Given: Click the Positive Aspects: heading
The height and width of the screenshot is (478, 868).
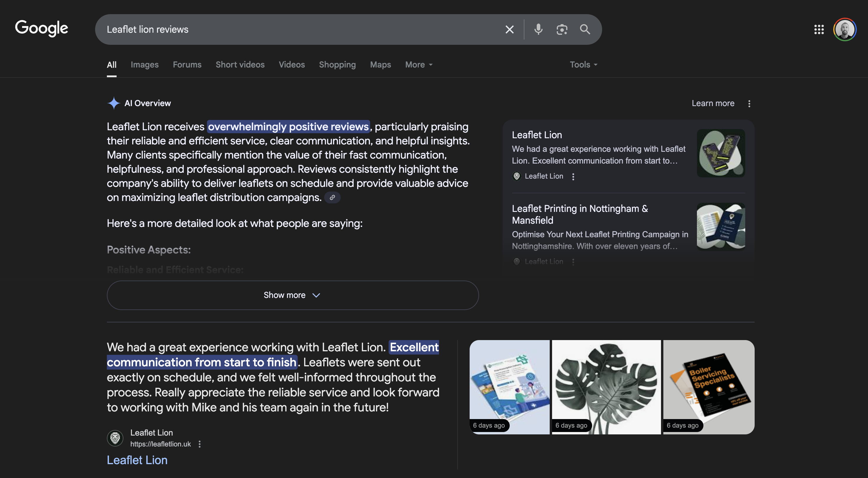Looking at the screenshot, I should [x=149, y=250].
